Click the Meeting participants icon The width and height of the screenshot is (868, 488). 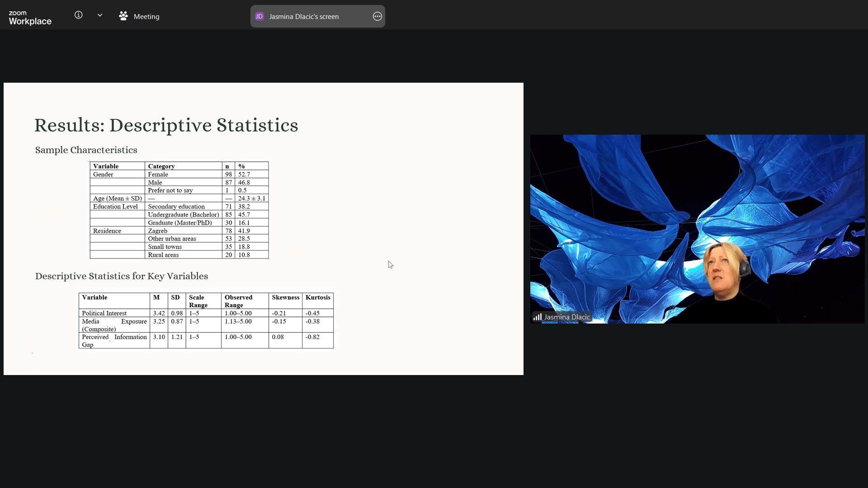[x=123, y=16]
